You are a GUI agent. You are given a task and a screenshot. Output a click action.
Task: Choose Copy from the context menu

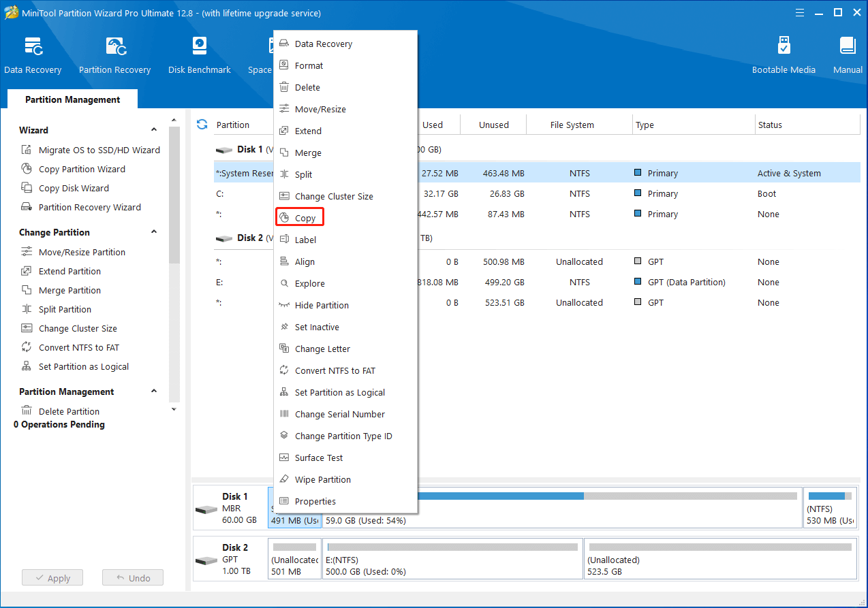click(305, 218)
